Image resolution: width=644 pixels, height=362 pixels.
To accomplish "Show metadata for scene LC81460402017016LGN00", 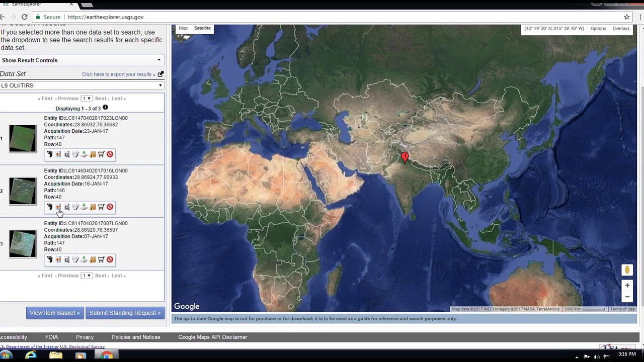I will (75, 207).
